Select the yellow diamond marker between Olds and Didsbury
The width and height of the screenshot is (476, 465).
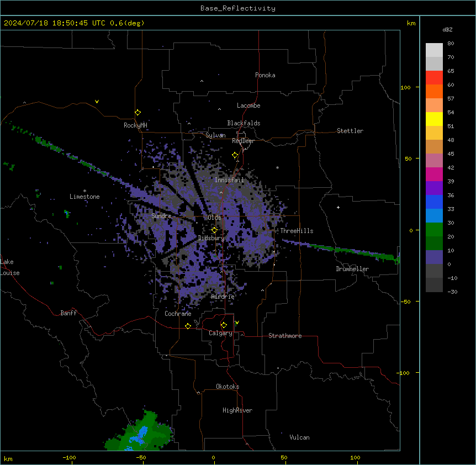pos(214,230)
